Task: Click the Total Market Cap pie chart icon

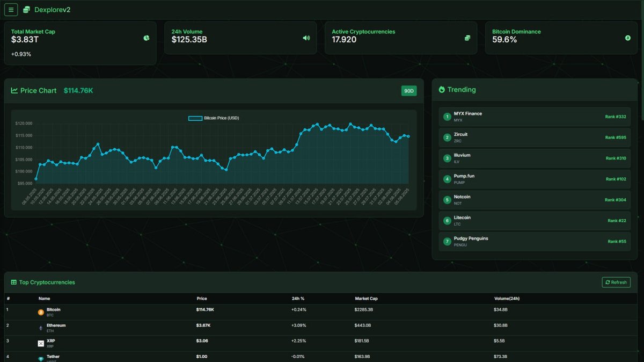Action: [x=146, y=38]
